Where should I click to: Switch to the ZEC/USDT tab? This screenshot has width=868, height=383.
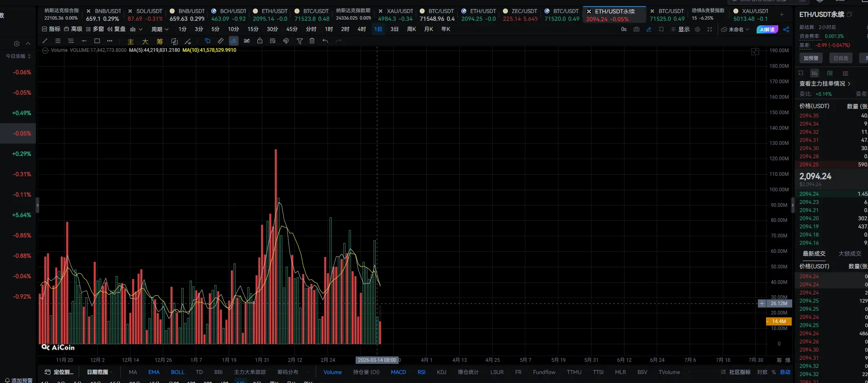point(520,15)
